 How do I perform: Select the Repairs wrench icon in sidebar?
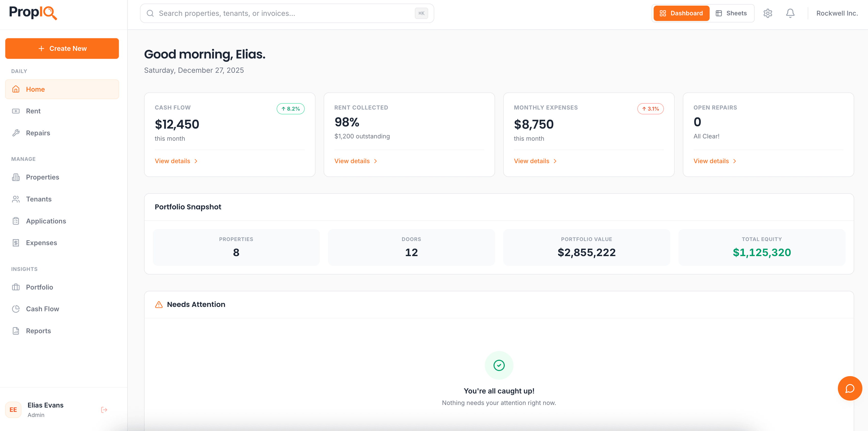16,133
